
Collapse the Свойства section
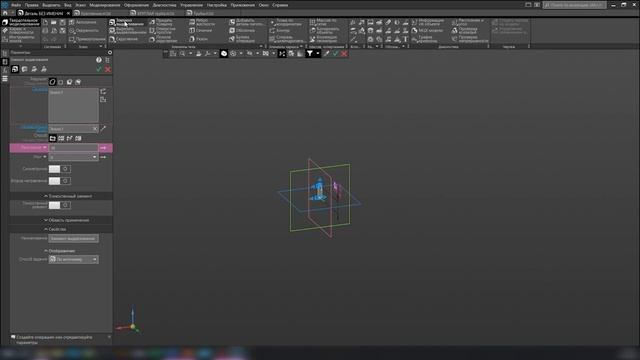46,229
